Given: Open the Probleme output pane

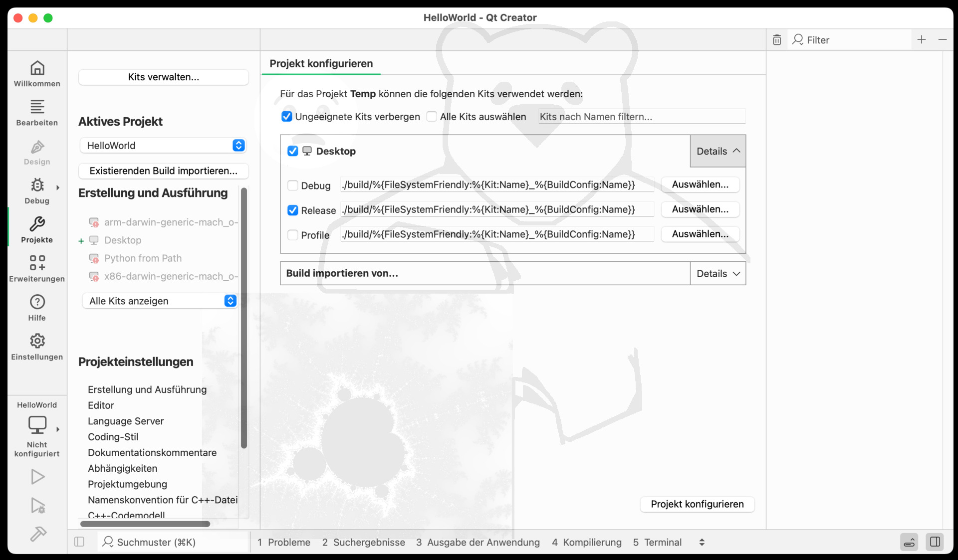Looking at the screenshot, I should pos(284,542).
